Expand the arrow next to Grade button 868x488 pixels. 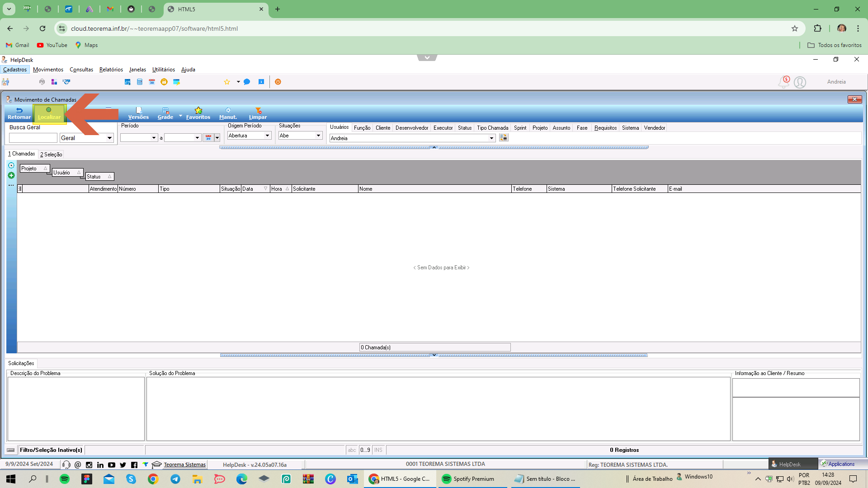click(x=180, y=116)
